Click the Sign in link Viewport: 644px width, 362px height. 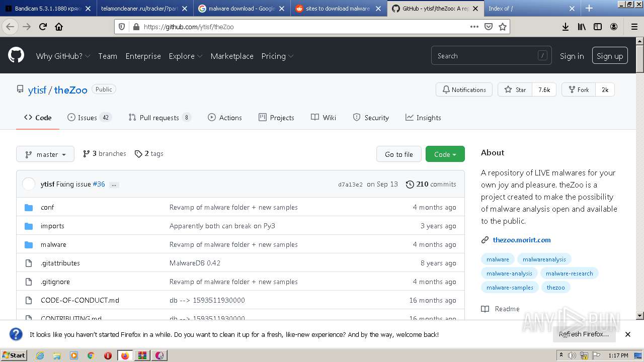(572, 56)
